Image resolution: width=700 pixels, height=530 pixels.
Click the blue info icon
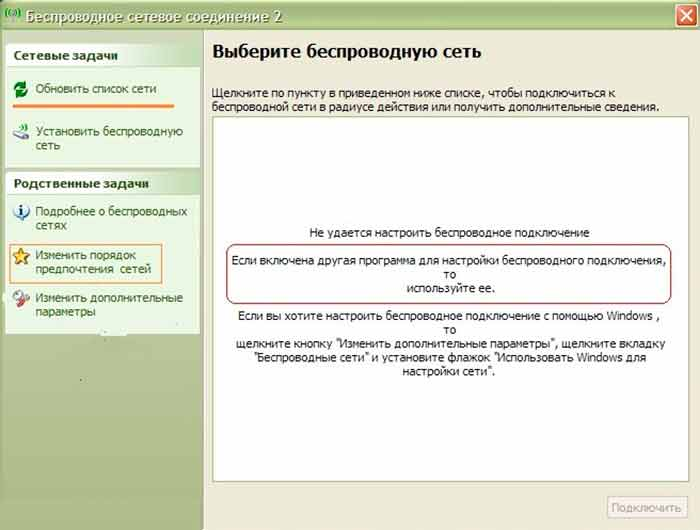21,212
